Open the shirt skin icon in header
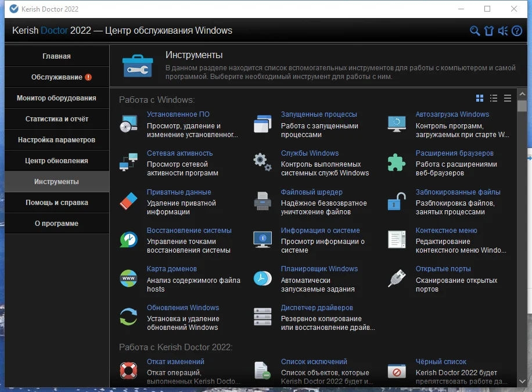The image size is (532, 392). pyautogui.click(x=489, y=31)
